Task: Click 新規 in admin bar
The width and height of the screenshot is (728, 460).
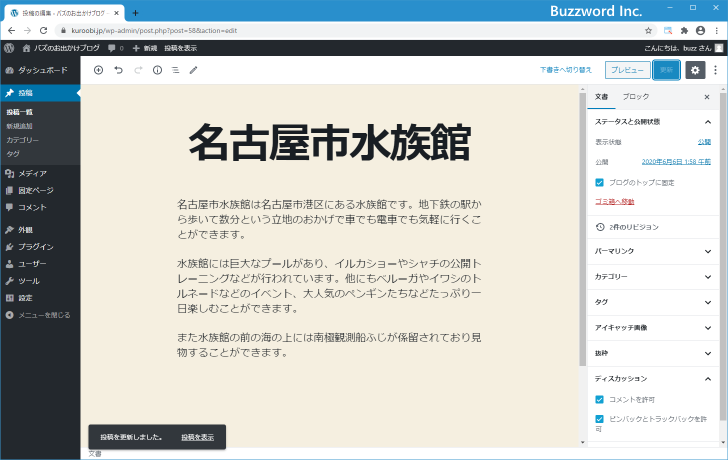Action: point(145,48)
